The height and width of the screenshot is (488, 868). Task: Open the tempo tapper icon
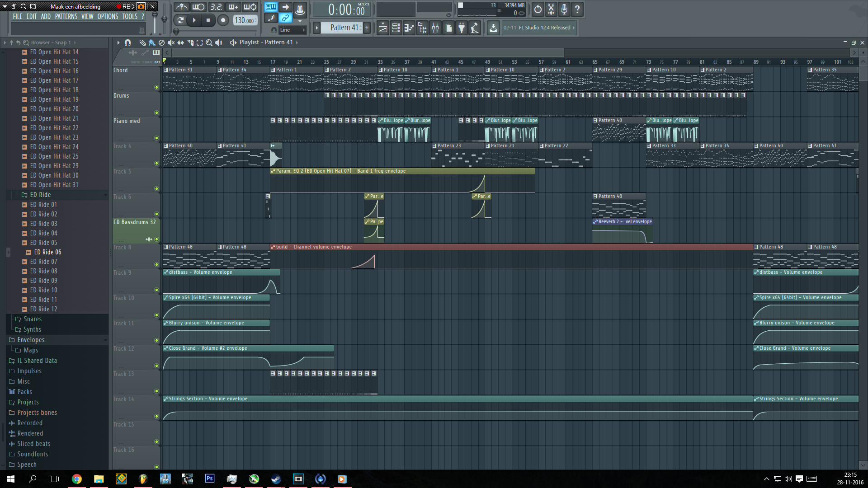(x=475, y=28)
